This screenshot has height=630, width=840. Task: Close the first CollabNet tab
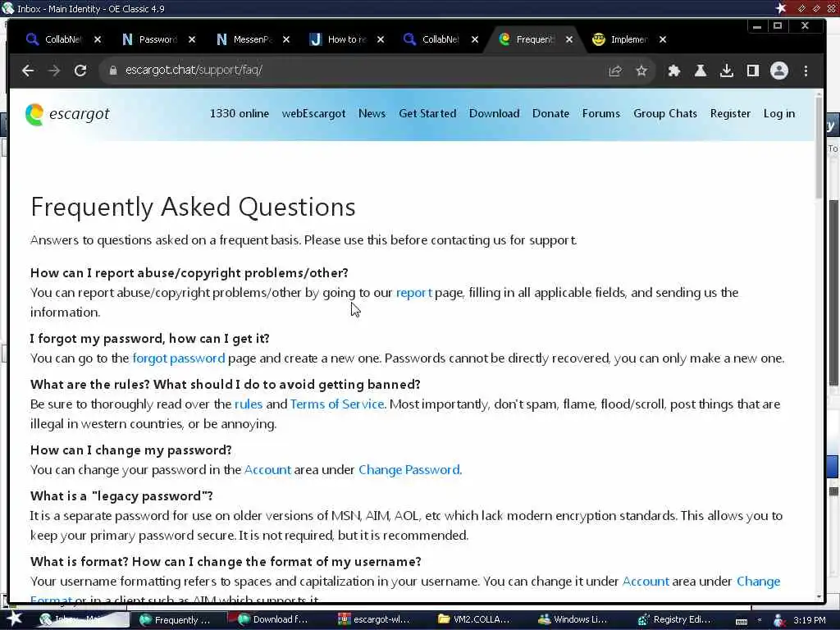click(98, 39)
